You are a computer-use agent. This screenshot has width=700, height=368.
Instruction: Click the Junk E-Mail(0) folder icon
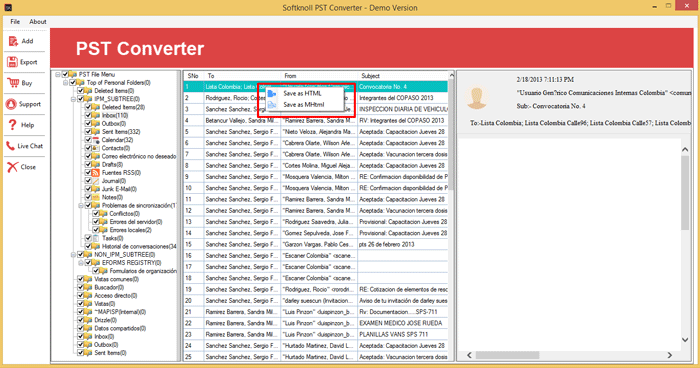[x=96, y=189]
